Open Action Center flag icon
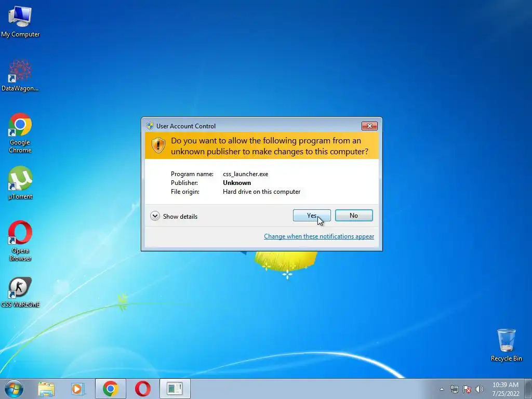The height and width of the screenshot is (399, 532). tap(467, 389)
